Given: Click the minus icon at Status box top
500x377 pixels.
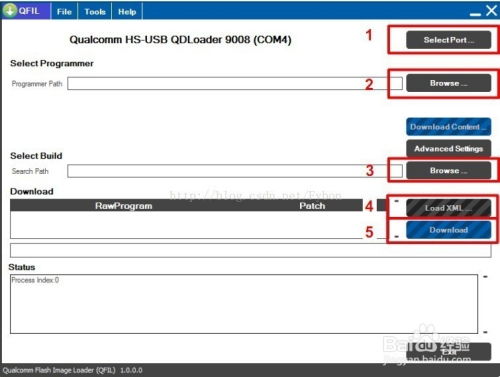Looking at the screenshot, I should [x=485, y=277].
